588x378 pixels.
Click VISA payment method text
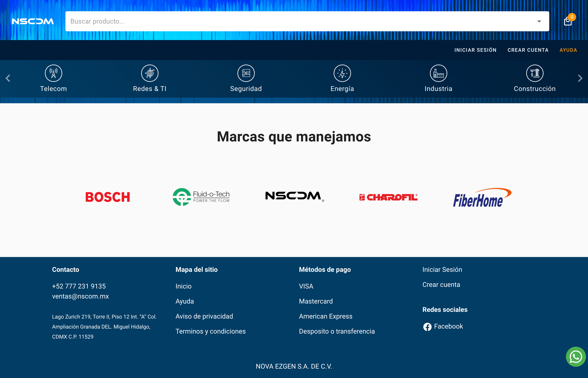tap(306, 286)
